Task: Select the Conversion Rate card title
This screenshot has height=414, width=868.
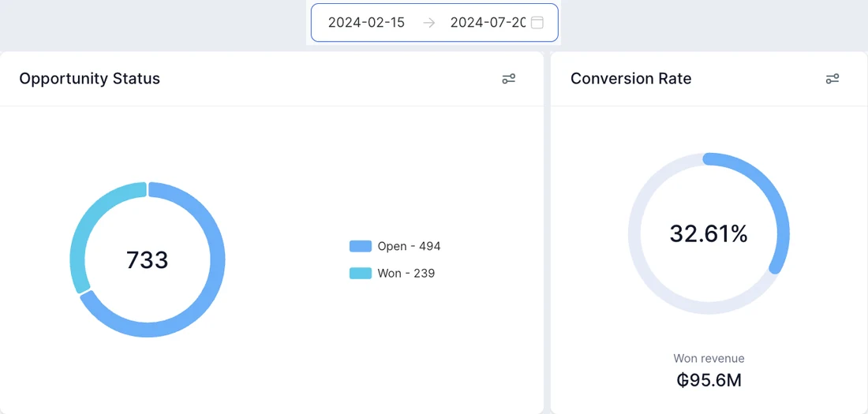Action: 631,79
